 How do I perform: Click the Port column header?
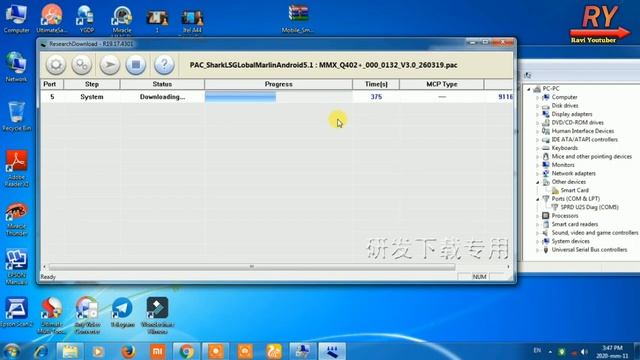point(52,84)
